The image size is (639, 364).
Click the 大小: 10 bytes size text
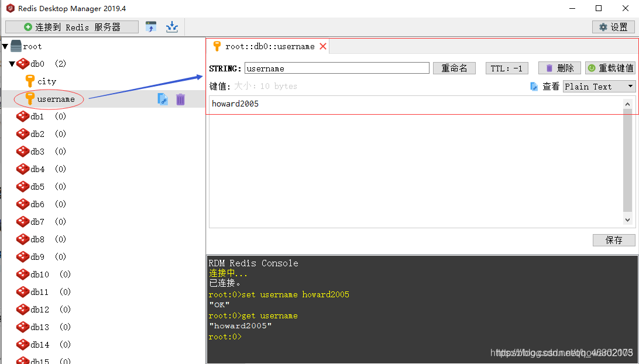[x=265, y=86]
